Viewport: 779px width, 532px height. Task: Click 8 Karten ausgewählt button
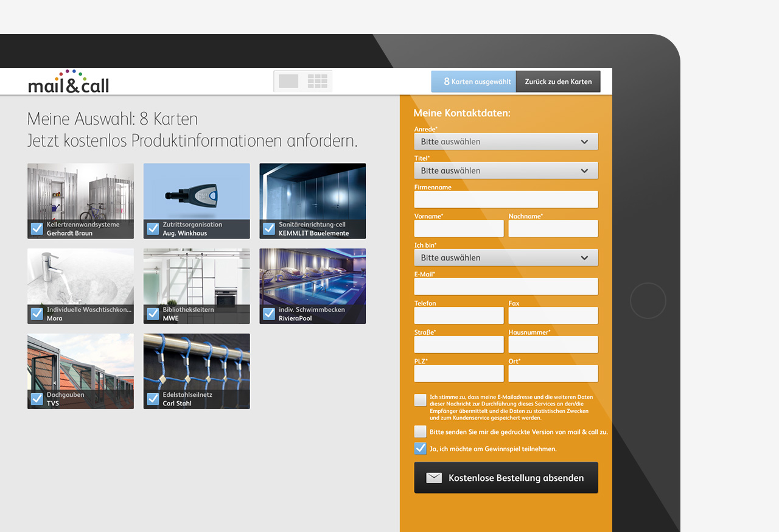[473, 82]
